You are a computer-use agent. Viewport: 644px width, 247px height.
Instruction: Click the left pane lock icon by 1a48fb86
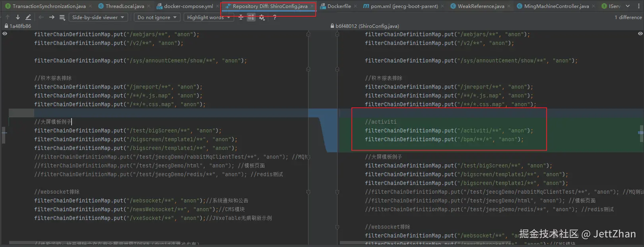6,26
